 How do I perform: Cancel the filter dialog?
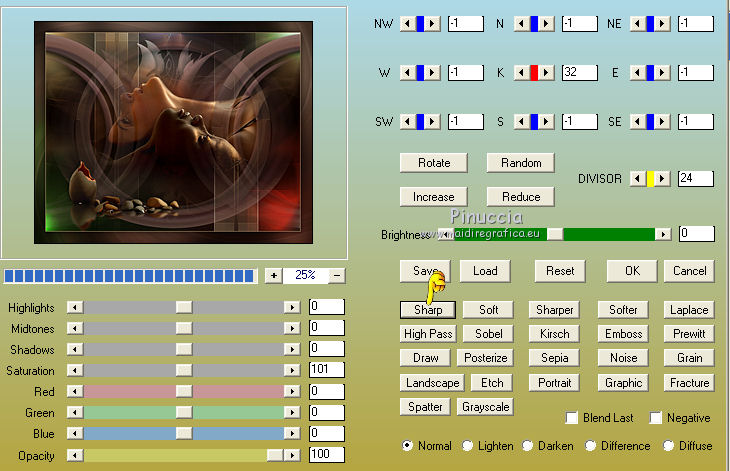(689, 271)
